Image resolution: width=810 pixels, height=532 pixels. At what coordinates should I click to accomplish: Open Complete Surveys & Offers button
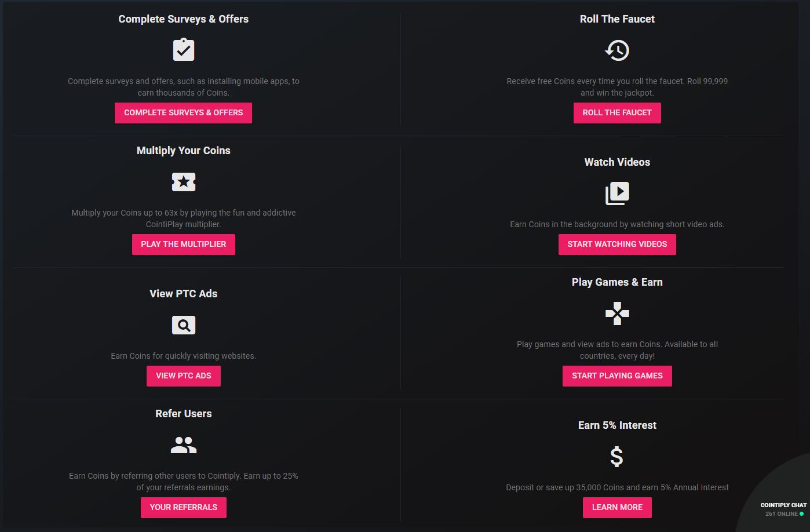click(x=183, y=112)
